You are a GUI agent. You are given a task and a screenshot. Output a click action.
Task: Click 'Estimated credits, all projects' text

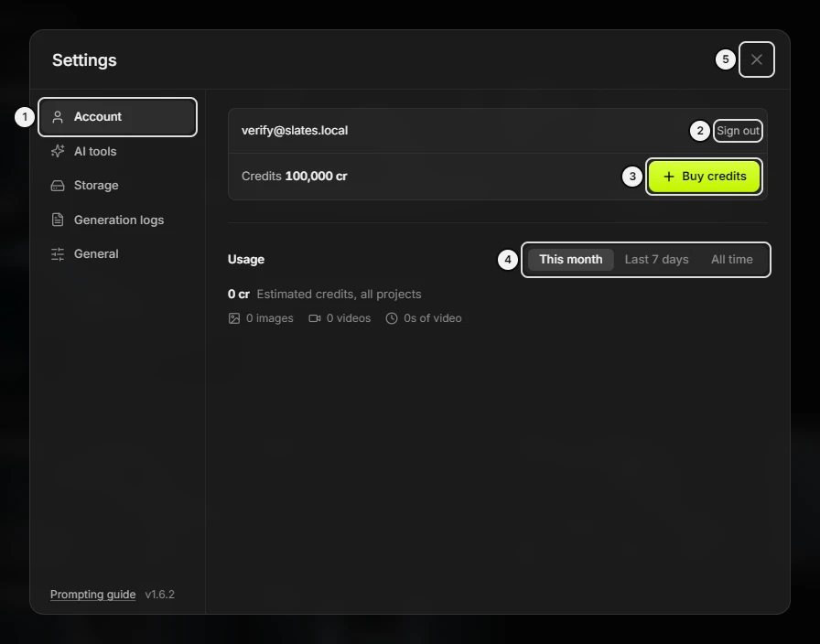click(339, 295)
